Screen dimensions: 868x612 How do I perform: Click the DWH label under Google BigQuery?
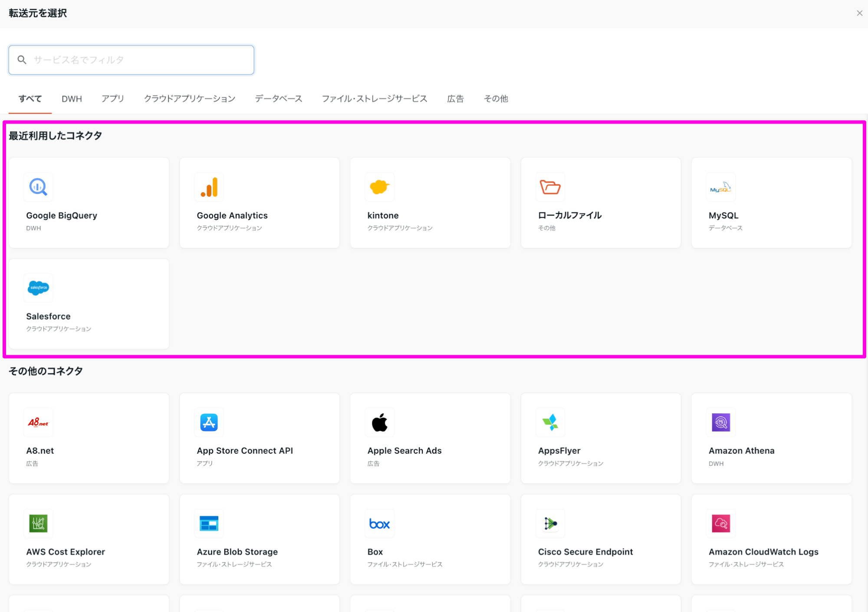33,228
